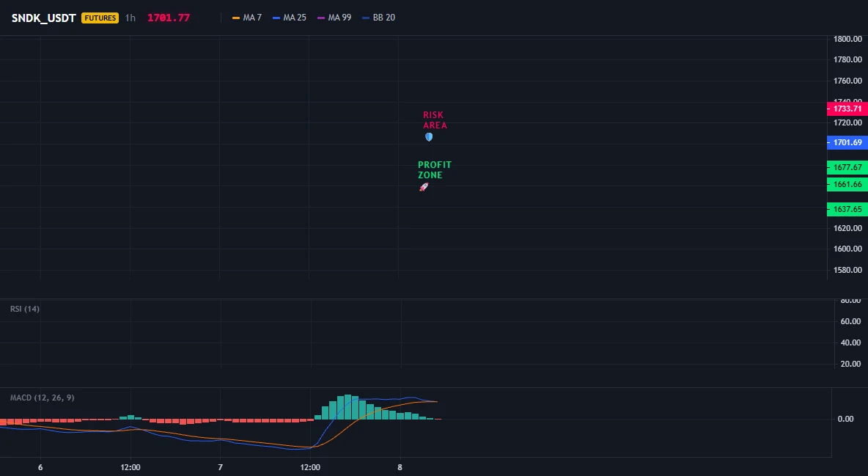Click the 1620.00 price axis label

click(x=847, y=228)
